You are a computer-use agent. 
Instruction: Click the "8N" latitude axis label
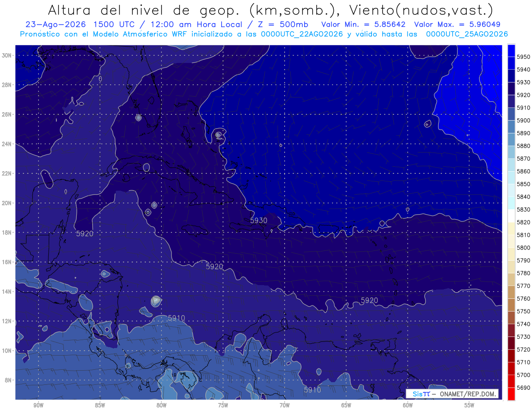pos(8,380)
